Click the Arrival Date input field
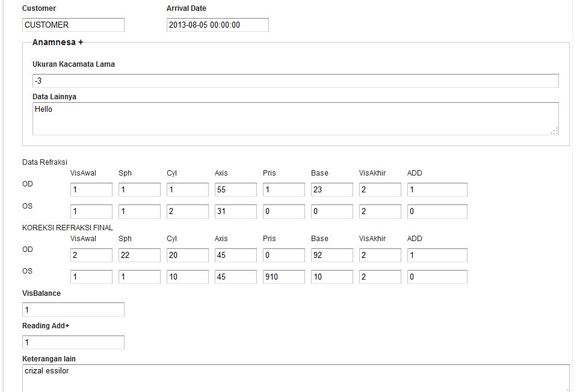Image resolution: width=586 pixels, height=392 pixels. pyautogui.click(x=218, y=25)
